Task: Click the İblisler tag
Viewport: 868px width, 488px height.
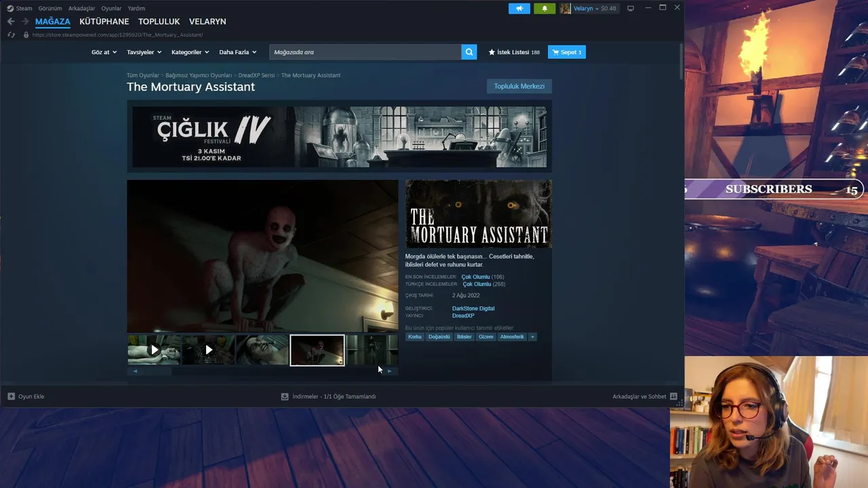Action: (464, 337)
